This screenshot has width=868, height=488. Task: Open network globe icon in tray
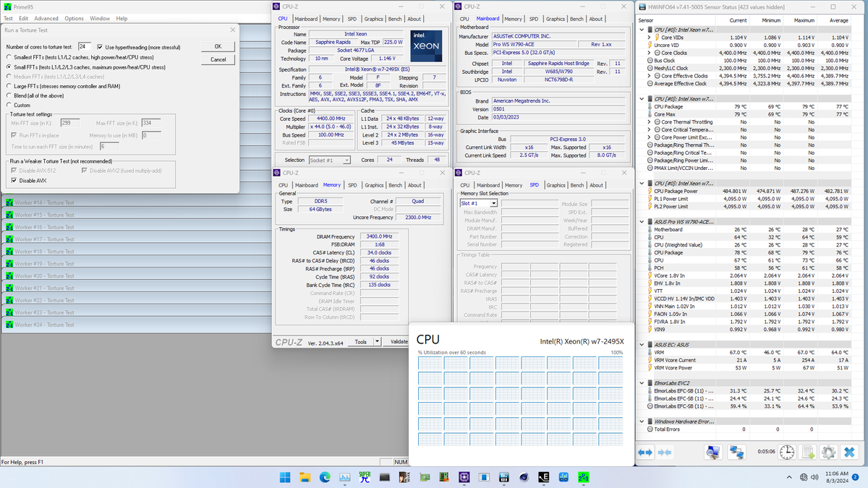point(804,477)
